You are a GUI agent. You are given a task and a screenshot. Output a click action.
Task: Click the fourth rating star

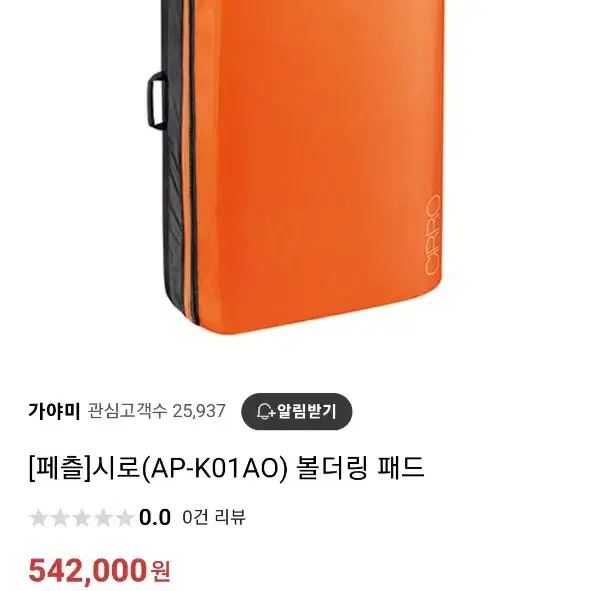pos(103,518)
